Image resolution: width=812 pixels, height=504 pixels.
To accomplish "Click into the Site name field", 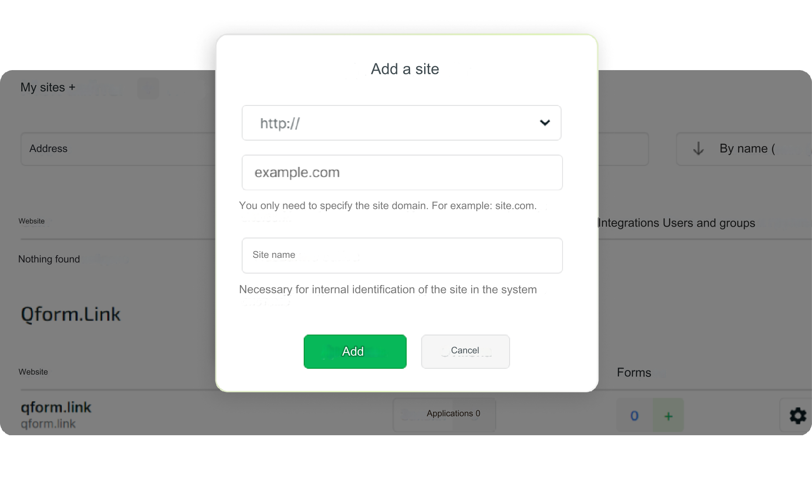I will click(x=402, y=256).
